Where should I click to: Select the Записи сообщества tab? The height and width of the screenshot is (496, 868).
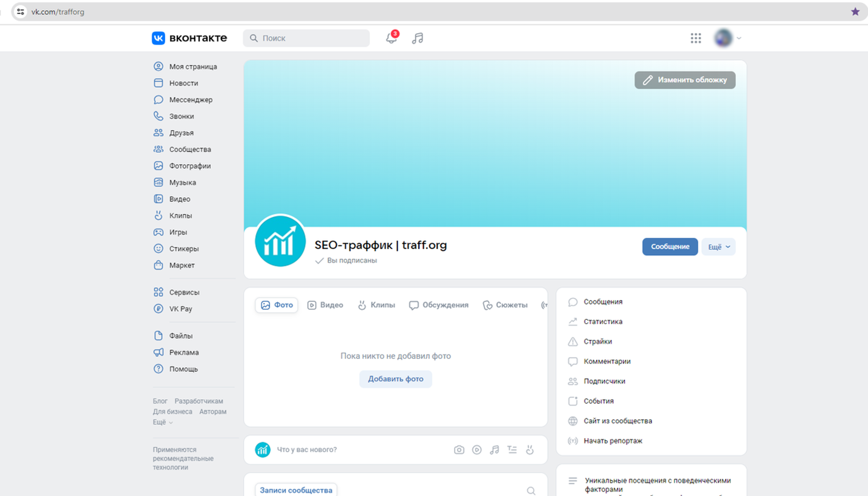[296, 490]
